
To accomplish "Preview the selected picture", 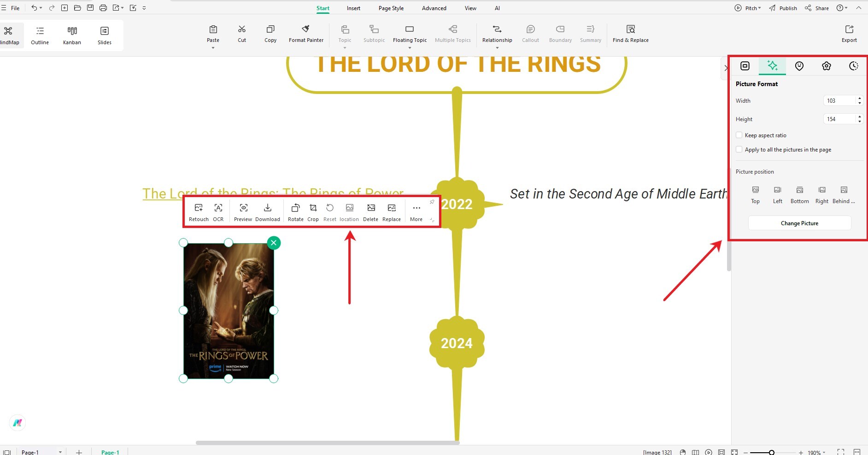I will click(x=243, y=212).
